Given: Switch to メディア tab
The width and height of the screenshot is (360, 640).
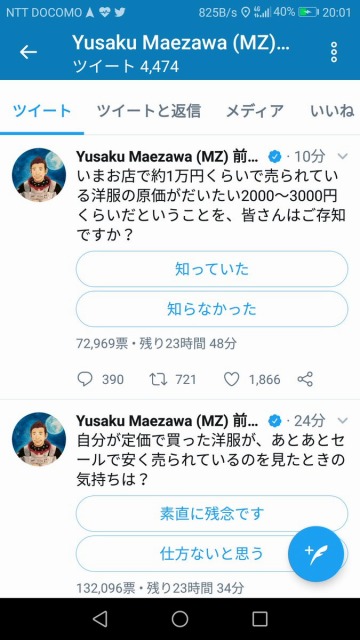Looking at the screenshot, I should point(255,111).
